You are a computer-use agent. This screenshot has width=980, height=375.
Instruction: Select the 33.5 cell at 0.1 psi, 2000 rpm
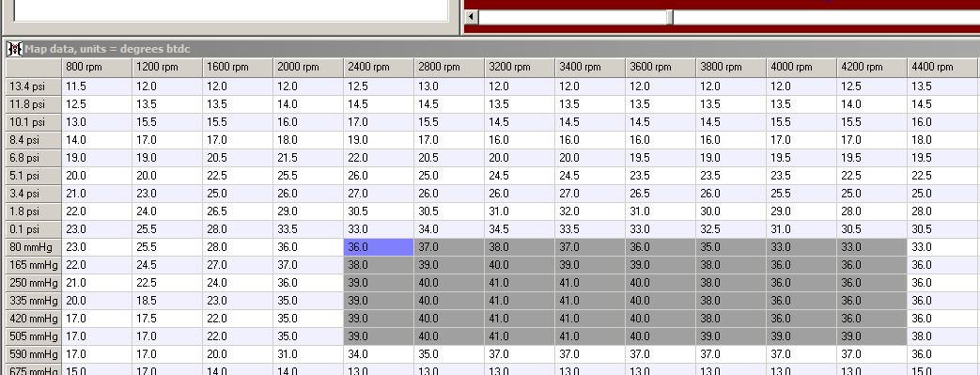(x=308, y=229)
